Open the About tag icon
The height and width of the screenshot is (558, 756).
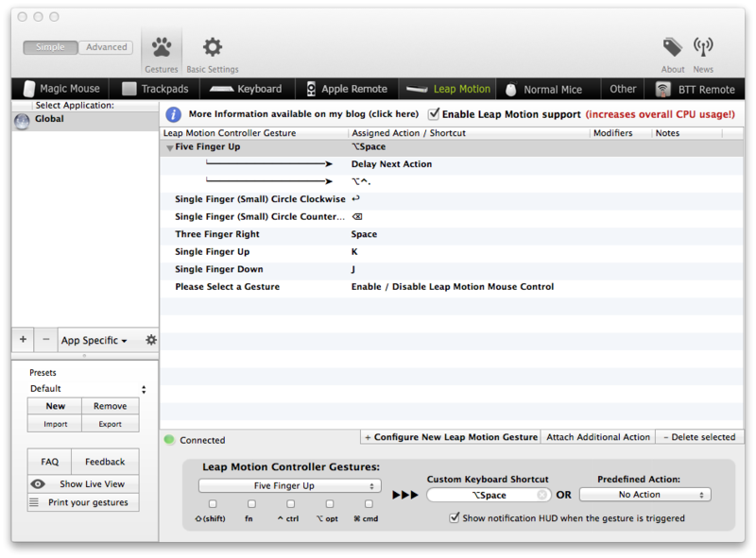tap(672, 47)
